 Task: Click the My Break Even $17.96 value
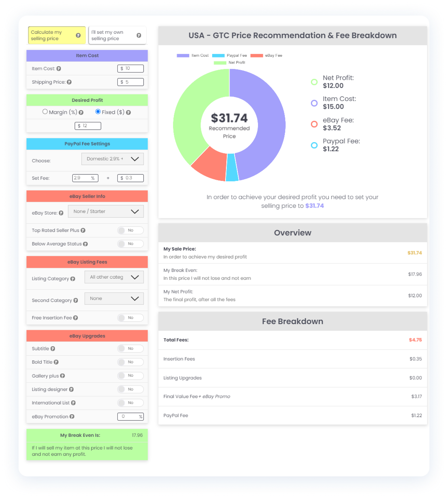click(415, 274)
